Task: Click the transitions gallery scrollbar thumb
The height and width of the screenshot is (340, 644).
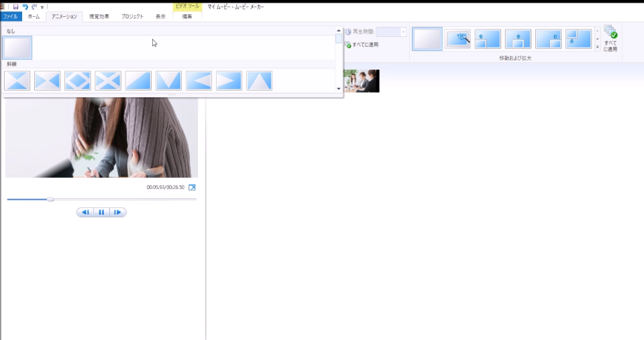Action: coord(339,39)
